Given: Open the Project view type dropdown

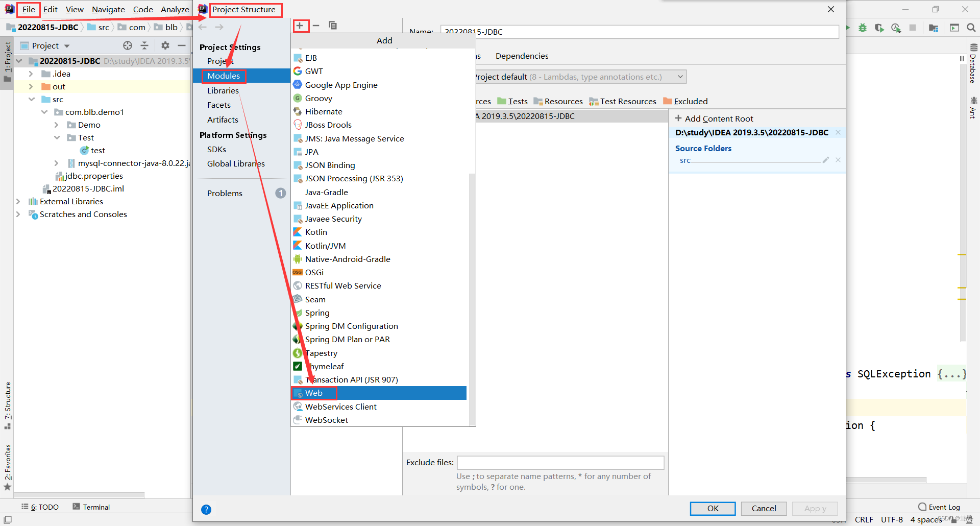Looking at the screenshot, I should [45, 45].
